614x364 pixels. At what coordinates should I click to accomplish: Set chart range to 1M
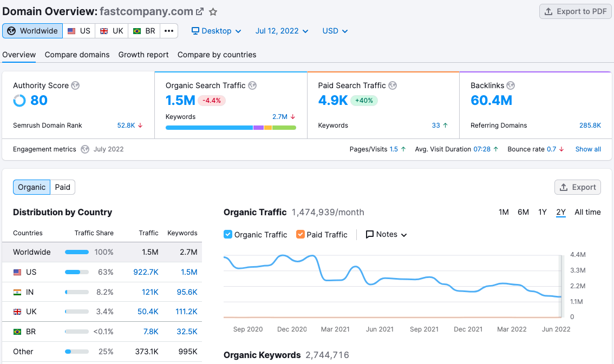[x=504, y=213]
